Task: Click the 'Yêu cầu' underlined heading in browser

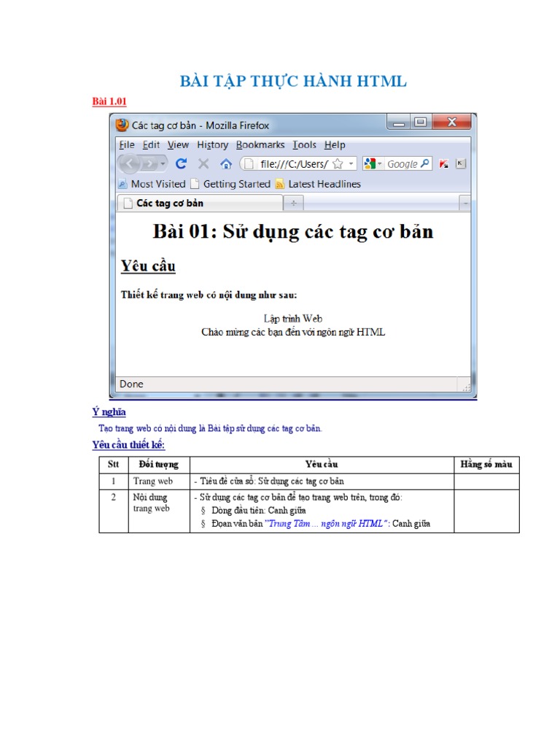Action: 148,266
